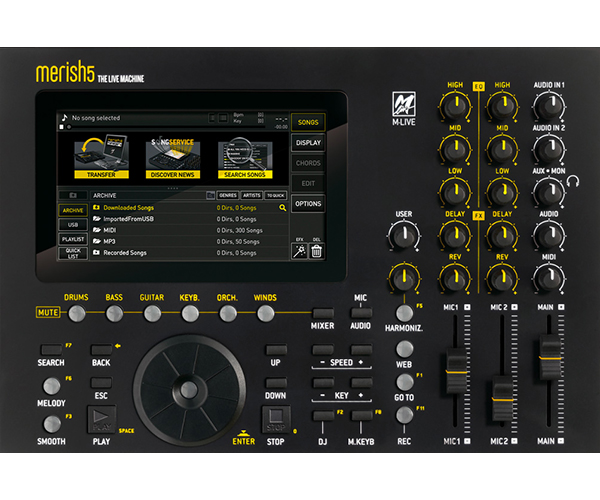Click the MAIN fader handle
Viewport: 600px width, 500px height.
point(550,357)
